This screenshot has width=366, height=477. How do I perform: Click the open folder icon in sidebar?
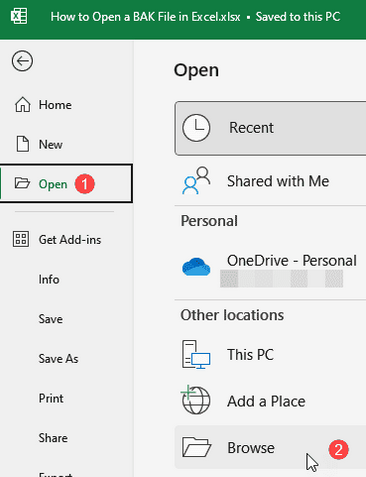22,183
